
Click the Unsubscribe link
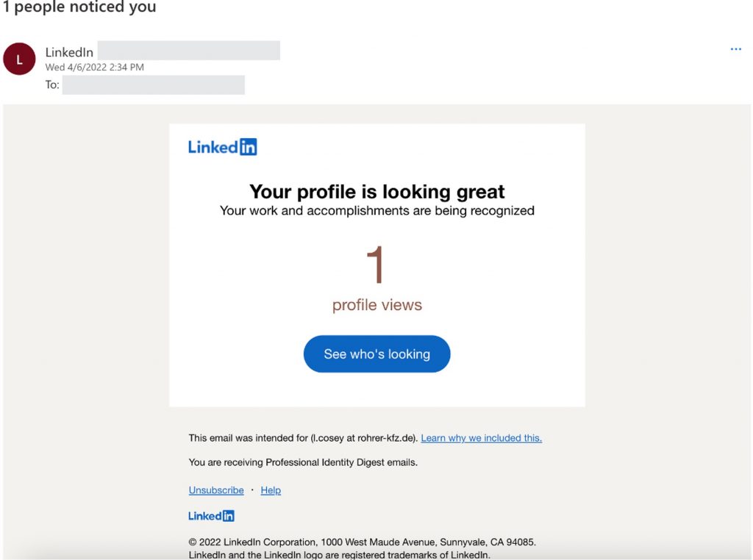[x=216, y=490]
